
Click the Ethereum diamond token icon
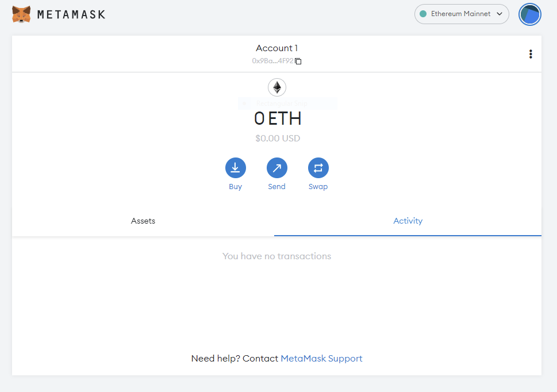click(277, 87)
